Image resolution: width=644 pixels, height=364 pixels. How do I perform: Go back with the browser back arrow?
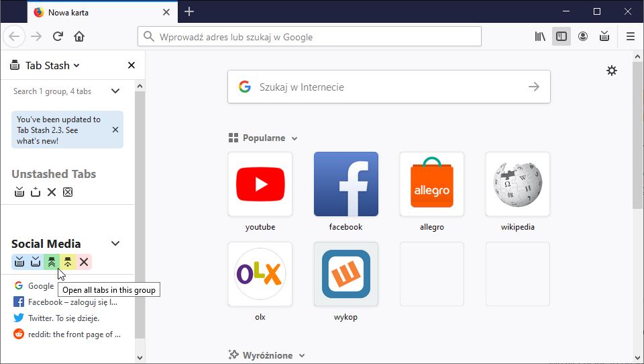click(14, 37)
